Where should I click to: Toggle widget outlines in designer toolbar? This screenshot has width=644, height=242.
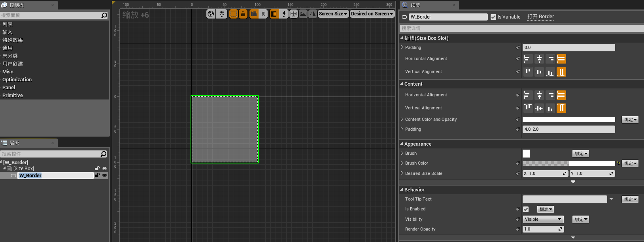click(234, 14)
